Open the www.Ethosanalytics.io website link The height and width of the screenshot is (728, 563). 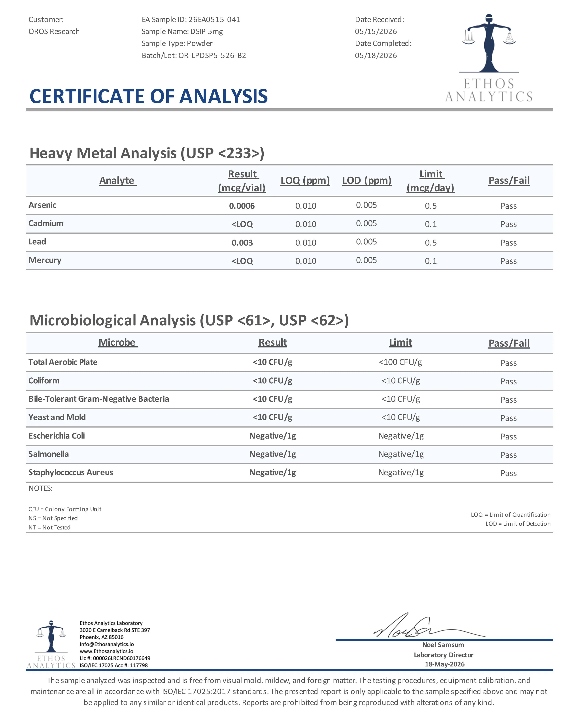pyautogui.click(x=106, y=651)
